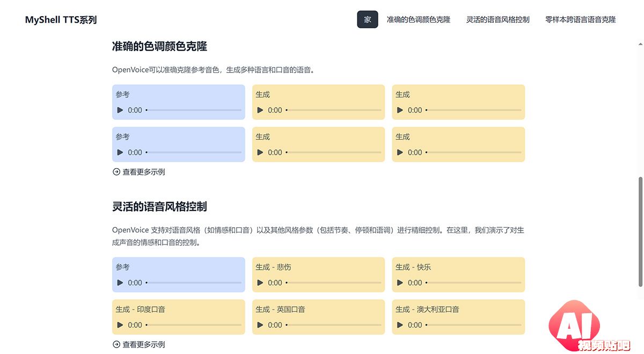This screenshot has height=354, width=644.
Task: Play second-row 参考 audio in 准确的色调颜色克隆 section
Action: 120,153
